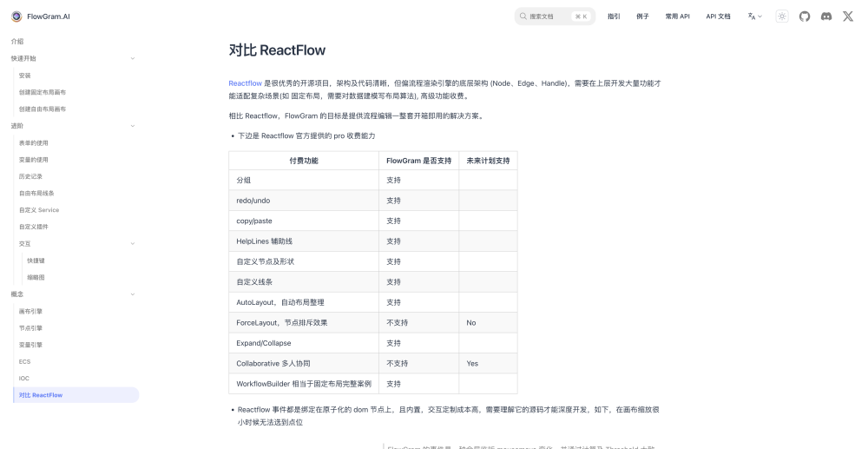Collapse the 快速开始 sidebar section

(132, 58)
